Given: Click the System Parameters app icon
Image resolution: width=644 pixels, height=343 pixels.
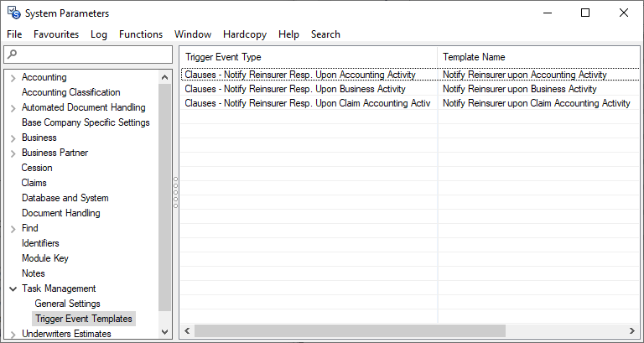Looking at the screenshot, I should pyautogui.click(x=13, y=13).
